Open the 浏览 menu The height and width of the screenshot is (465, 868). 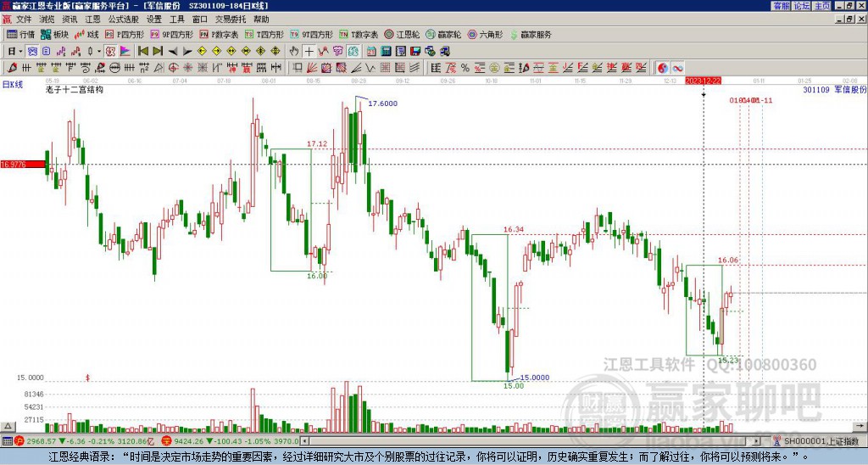(47, 20)
